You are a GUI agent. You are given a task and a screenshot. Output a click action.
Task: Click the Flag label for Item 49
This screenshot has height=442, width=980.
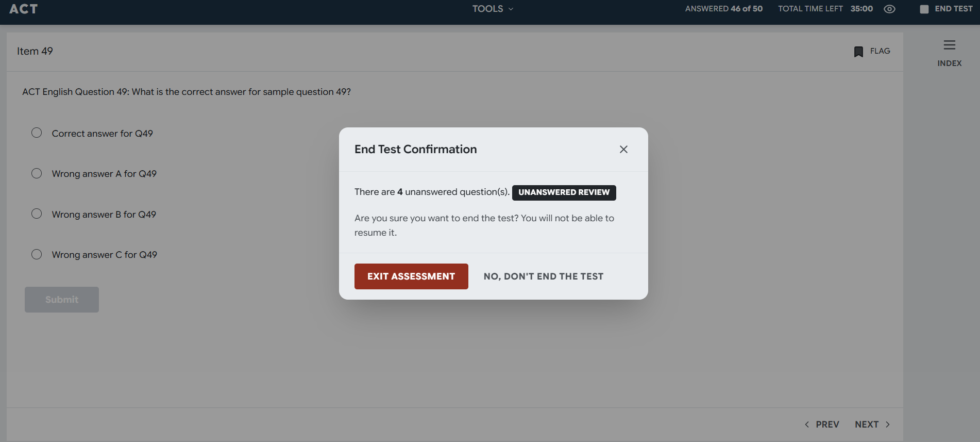tap(880, 51)
